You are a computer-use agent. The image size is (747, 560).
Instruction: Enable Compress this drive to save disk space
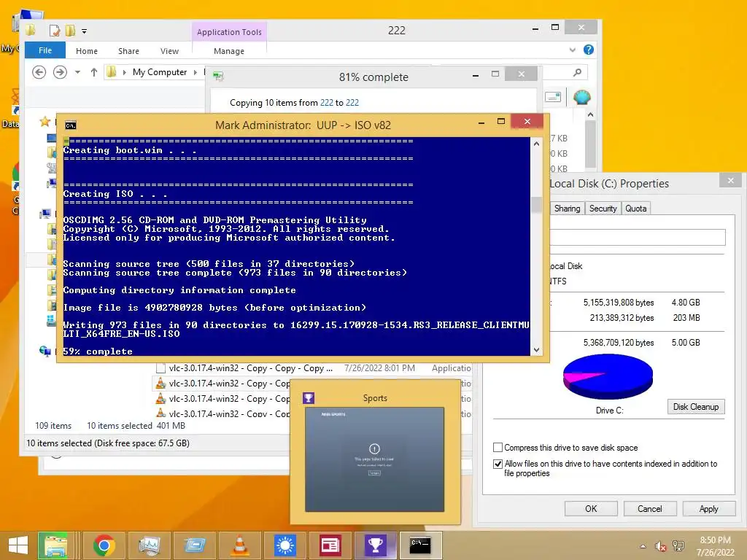498,448
